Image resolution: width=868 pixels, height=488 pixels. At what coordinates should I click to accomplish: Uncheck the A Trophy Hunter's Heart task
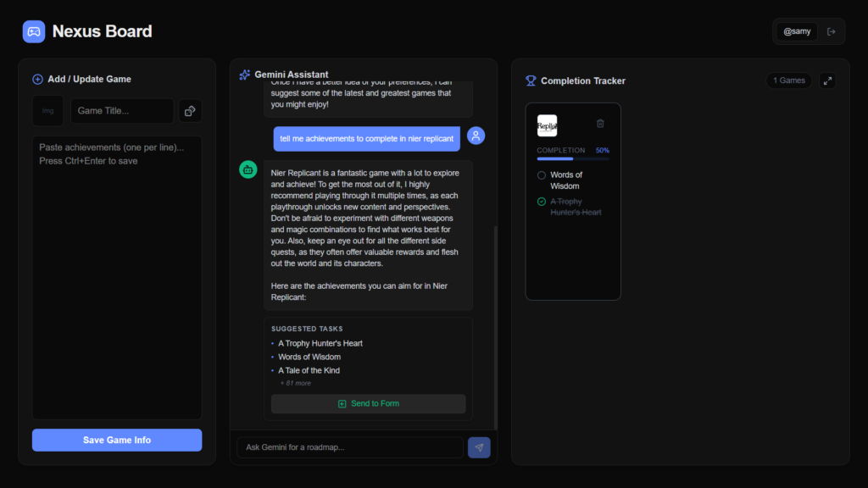point(542,202)
